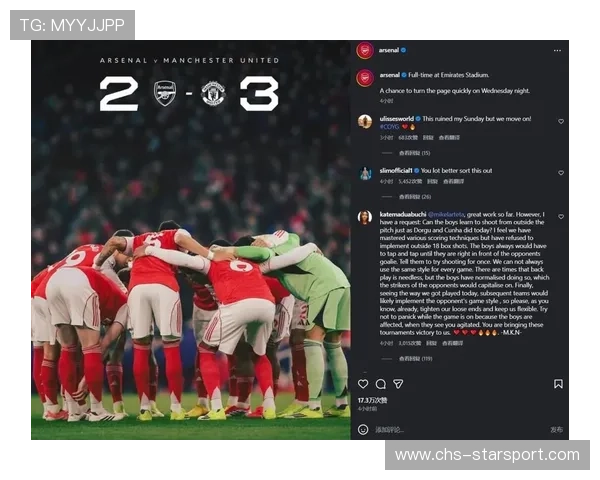Open emoji picker in comment box
600x480 pixels.
click(x=363, y=429)
